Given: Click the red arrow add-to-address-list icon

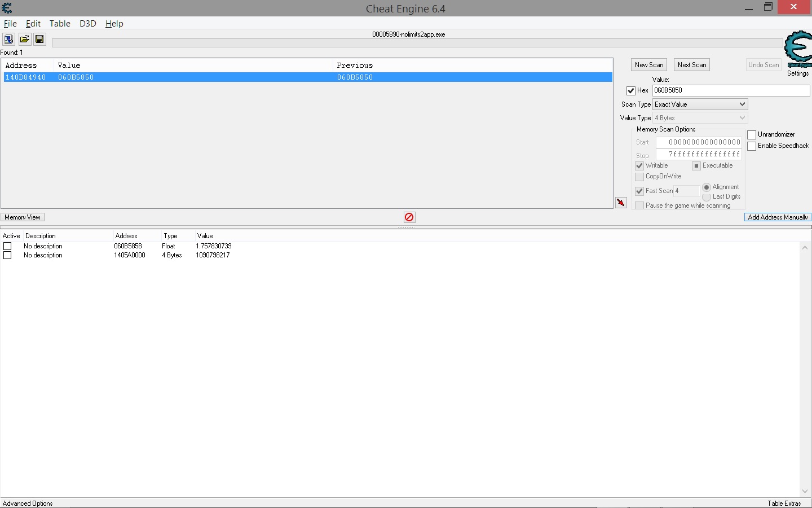Looking at the screenshot, I should [621, 203].
